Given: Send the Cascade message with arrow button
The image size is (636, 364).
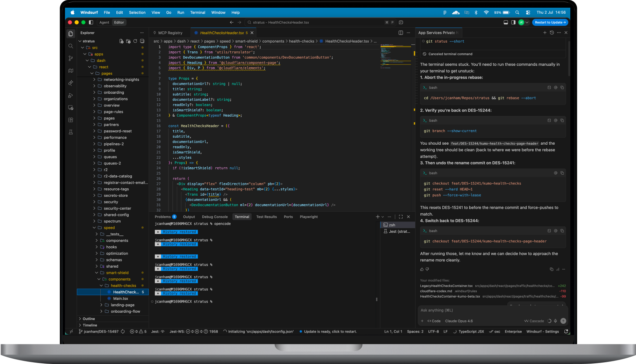Looking at the screenshot, I should [x=563, y=321].
